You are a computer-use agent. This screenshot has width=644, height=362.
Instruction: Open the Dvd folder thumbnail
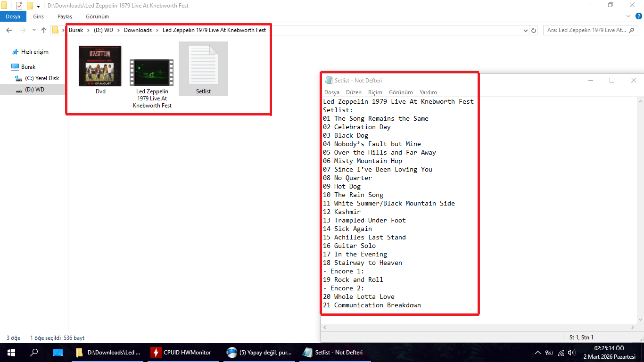pos(100,66)
